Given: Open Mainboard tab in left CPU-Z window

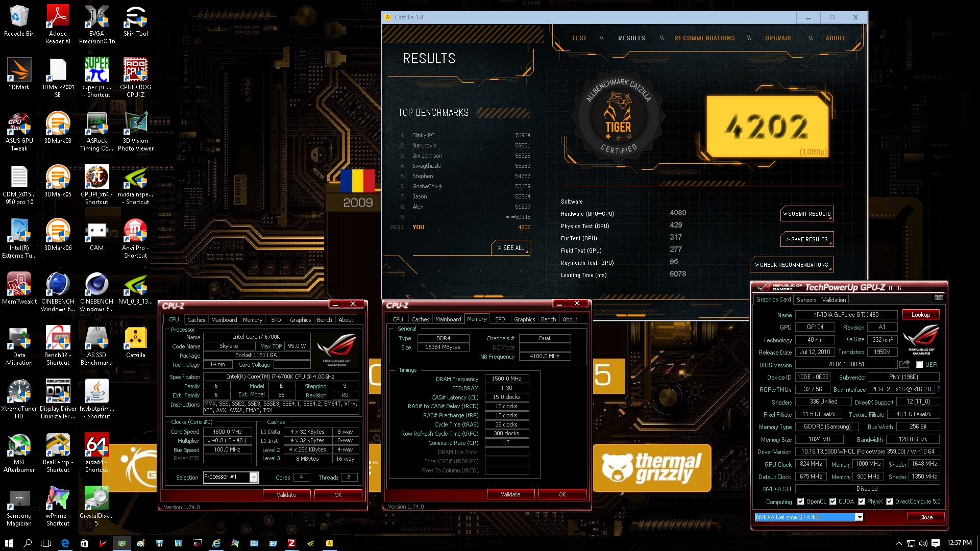Looking at the screenshot, I should coord(224,320).
